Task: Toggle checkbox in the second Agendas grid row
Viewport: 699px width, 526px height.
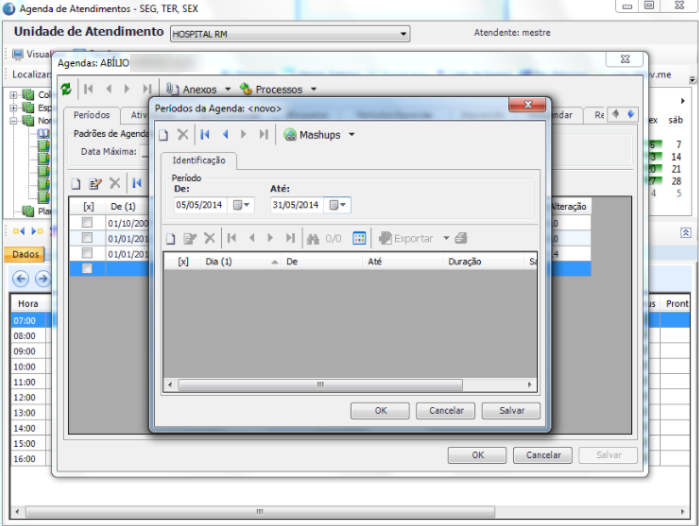Action: point(87,238)
